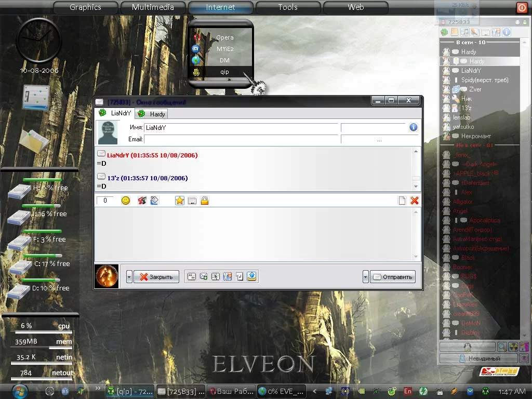
Task: Open the Multimedia menu
Action: click(x=153, y=7)
